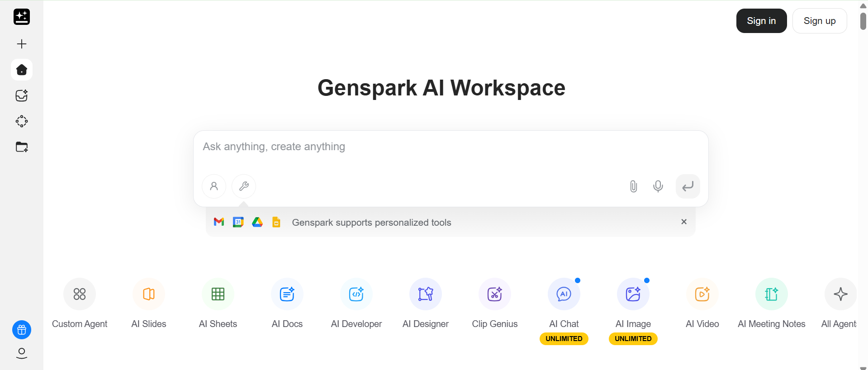Click the Sign in button

click(x=762, y=21)
